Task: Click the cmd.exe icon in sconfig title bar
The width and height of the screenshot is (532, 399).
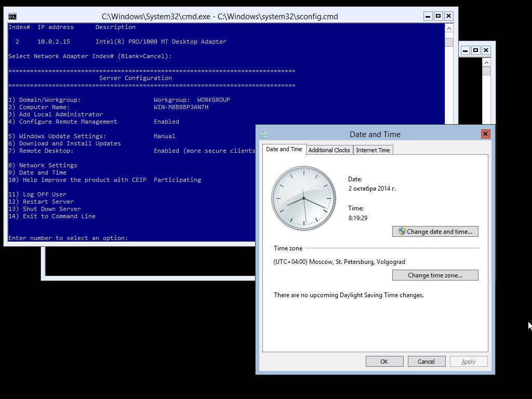Action: click(12, 16)
